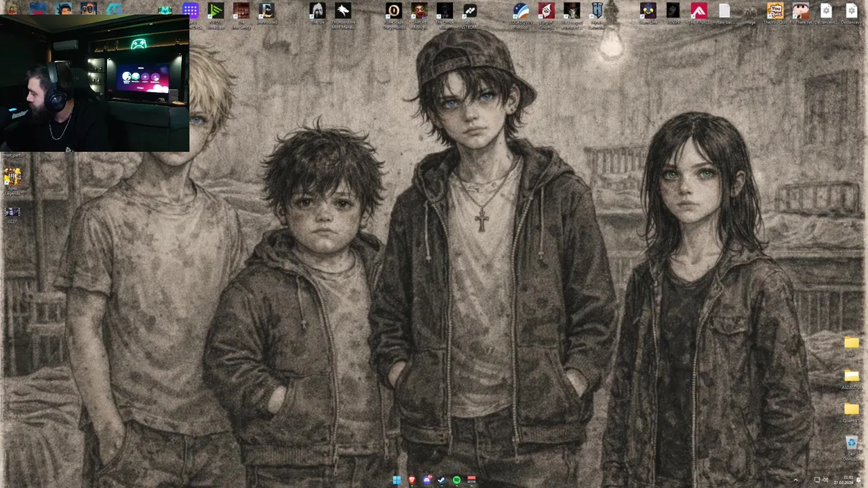This screenshot has width=868, height=488.
Task: Open the Recycle Bin on desktop
Action: click(851, 448)
